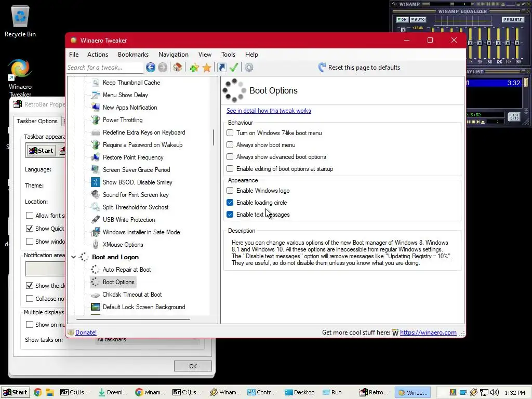Open the Navigation menu
532x399 pixels.
click(x=173, y=55)
